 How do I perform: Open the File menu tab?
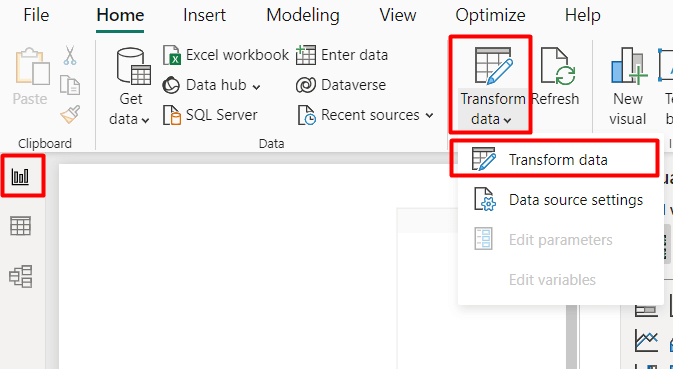pos(36,15)
